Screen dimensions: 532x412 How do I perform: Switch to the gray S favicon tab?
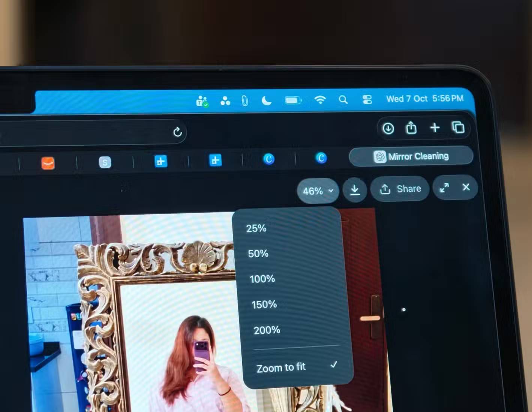pos(105,162)
